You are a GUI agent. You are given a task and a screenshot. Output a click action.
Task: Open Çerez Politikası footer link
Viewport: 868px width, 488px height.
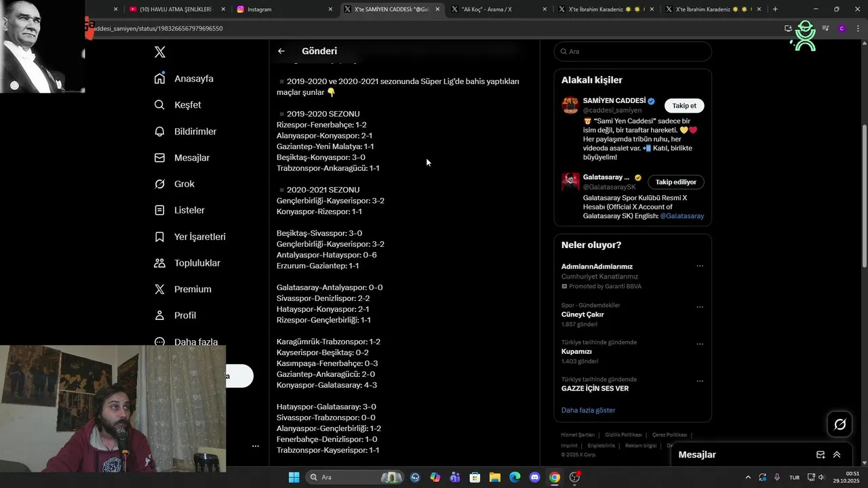(669, 435)
